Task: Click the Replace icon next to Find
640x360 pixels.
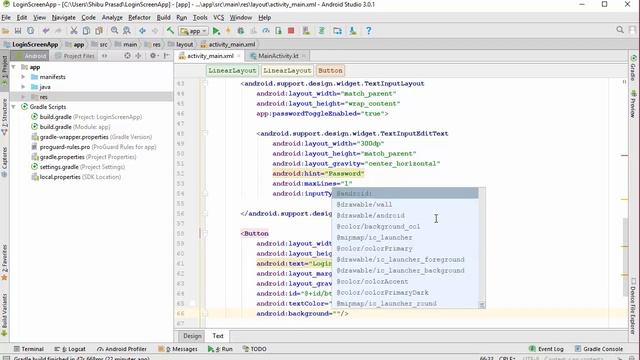Action: pyautogui.click(x=127, y=31)
